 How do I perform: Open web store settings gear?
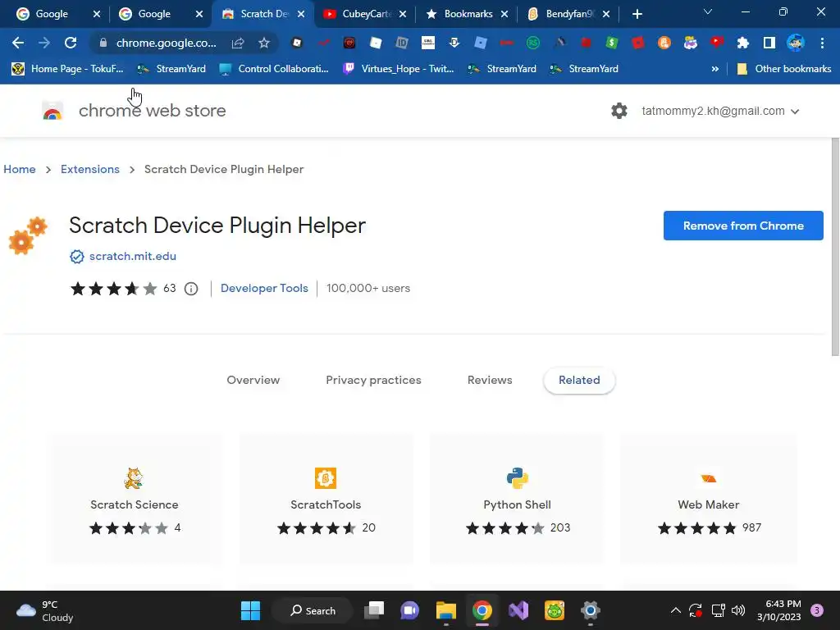pyautogui.click(x=619, y=111)
